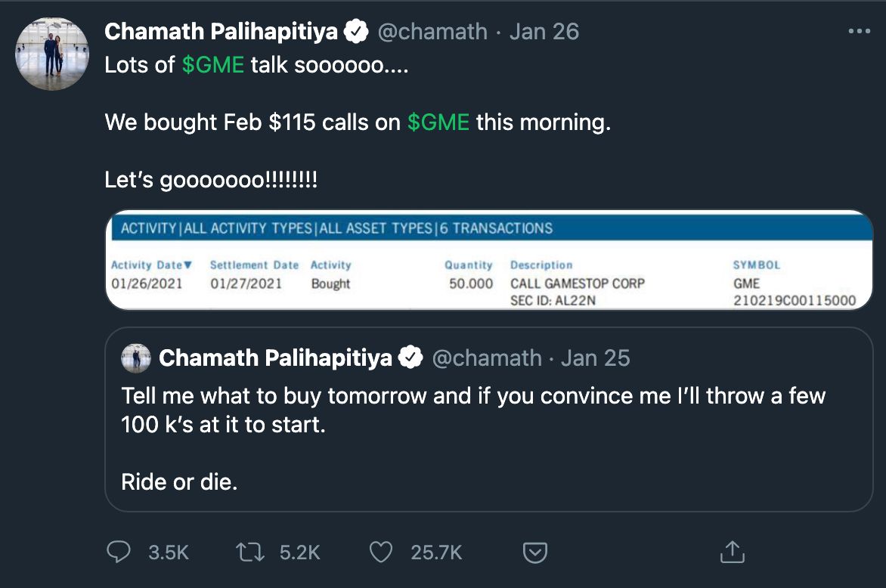Click the Jan 26 tweet timestamp
Viewport: 886px width, 588px height.
coord(544,32)
